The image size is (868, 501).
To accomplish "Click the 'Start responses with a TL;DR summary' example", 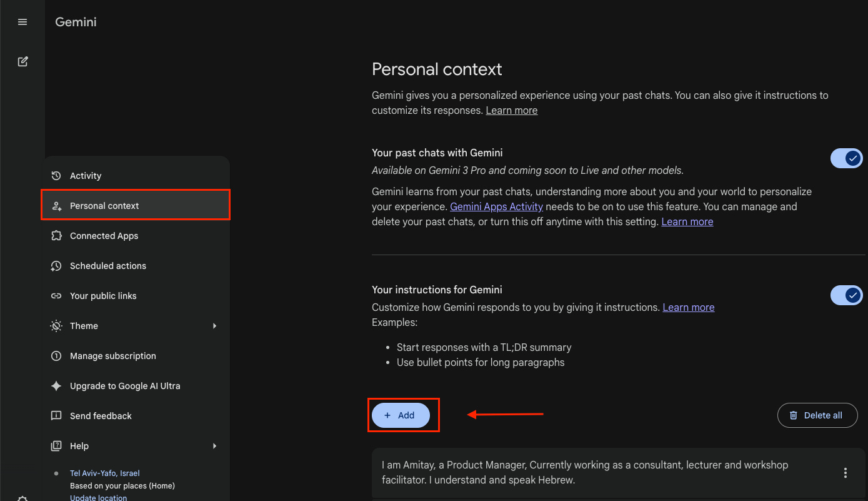I will point(484,347).
